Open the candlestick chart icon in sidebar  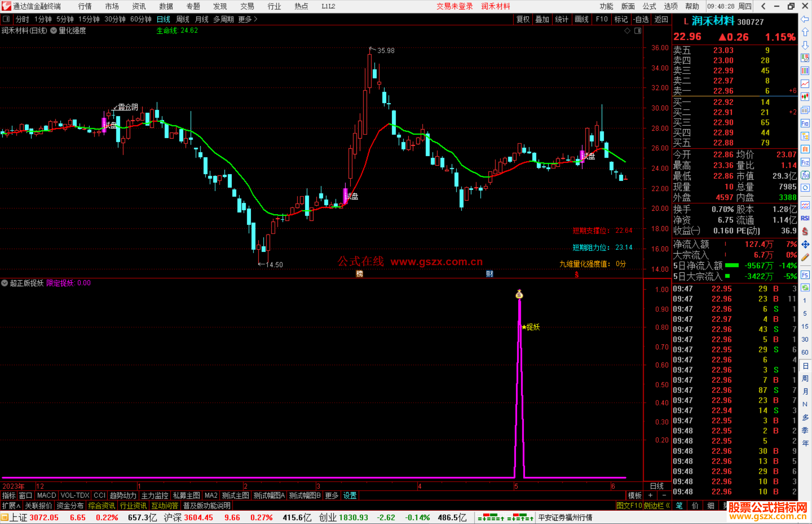click(x=805, y=97)
